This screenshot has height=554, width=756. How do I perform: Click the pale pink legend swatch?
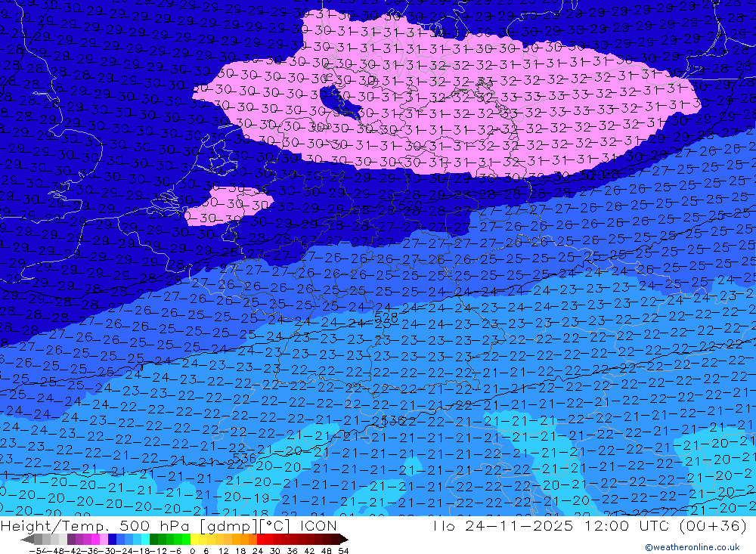104,539
